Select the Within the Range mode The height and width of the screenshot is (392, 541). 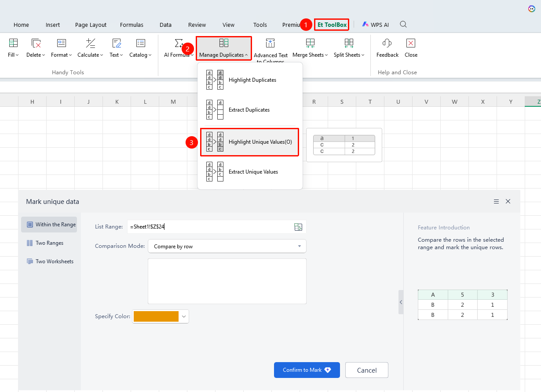click(x=49, y=225)
